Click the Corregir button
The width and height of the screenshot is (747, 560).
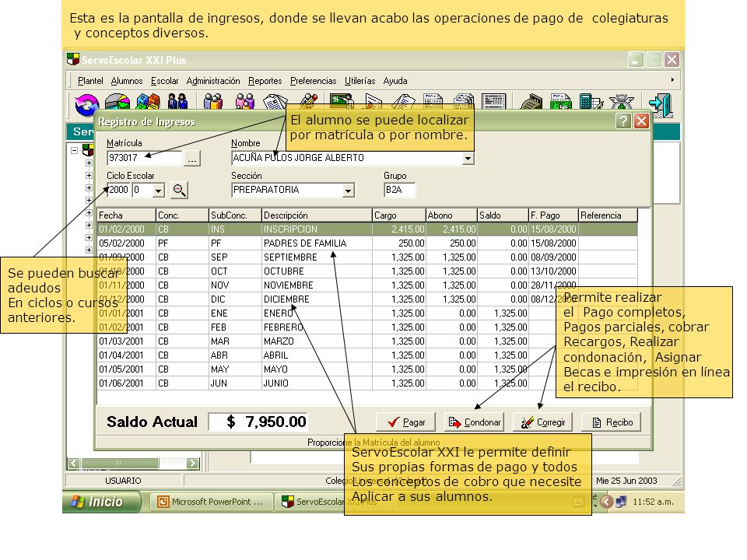[x=542, y=422]
